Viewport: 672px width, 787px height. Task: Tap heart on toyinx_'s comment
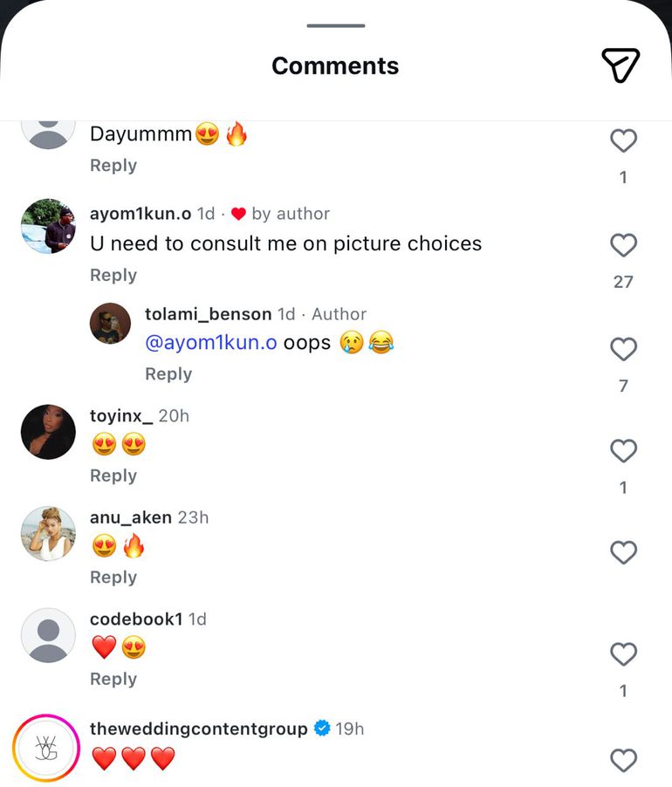click(x=623, y=451)
